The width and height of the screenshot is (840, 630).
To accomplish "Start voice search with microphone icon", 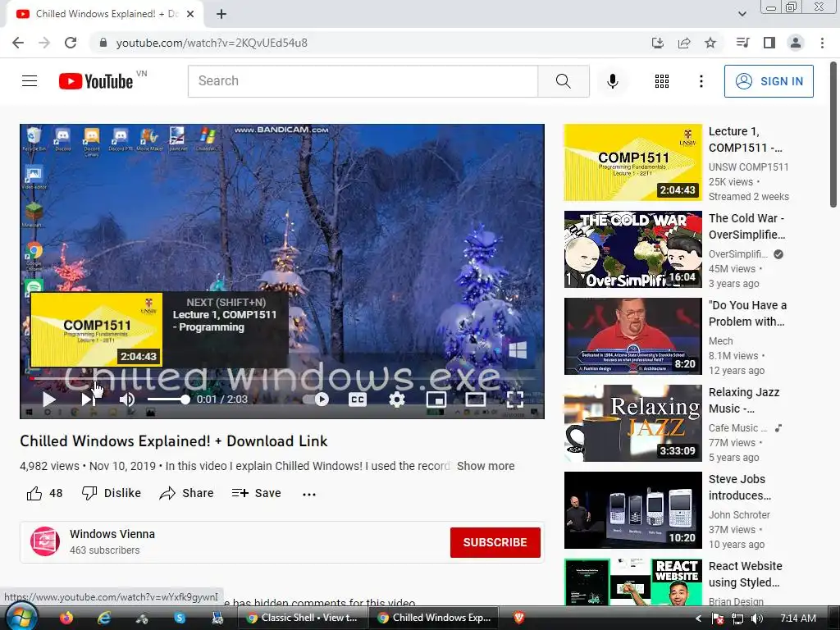I will coord(612,81).
